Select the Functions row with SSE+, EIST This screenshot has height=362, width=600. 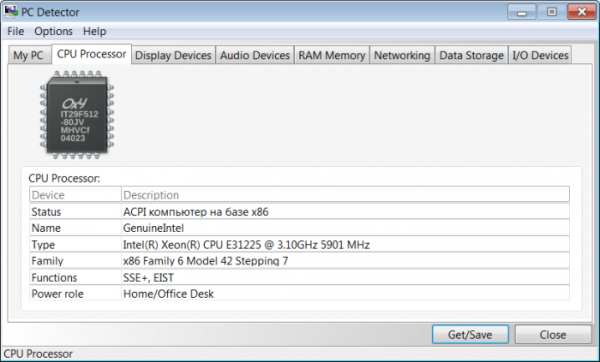(x=299, y=277)
